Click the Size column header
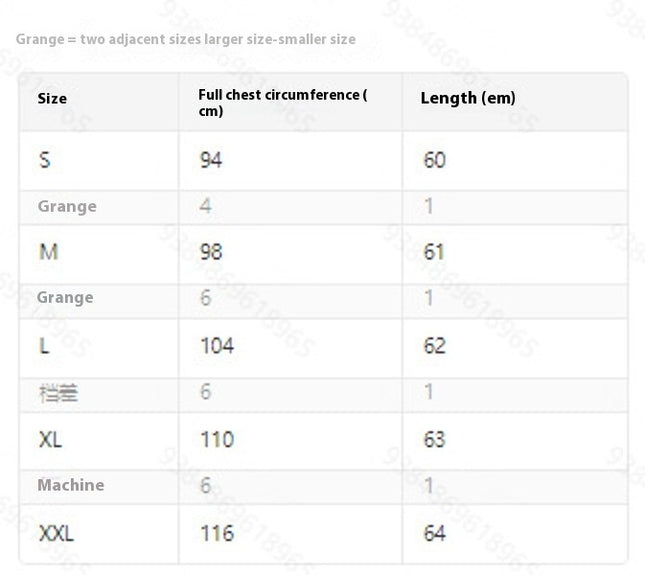645x575 pixels. tap(52, 99)
